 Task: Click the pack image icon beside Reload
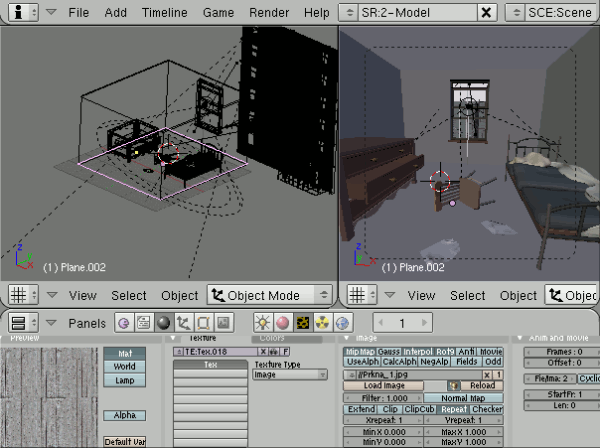(453, 385)
